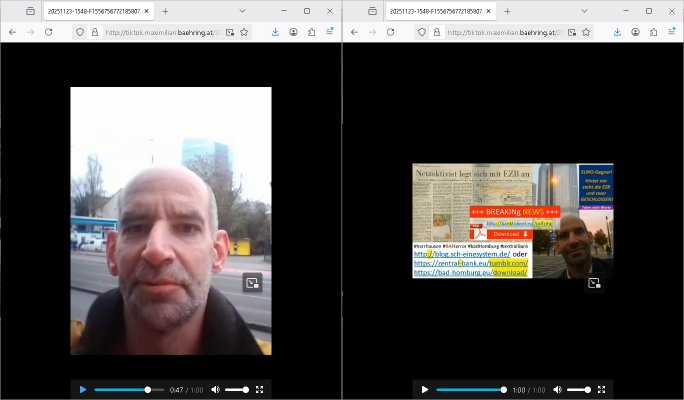Play the video in the right window
This screenshot has width=684, height=400.
(x=425, y=389)
